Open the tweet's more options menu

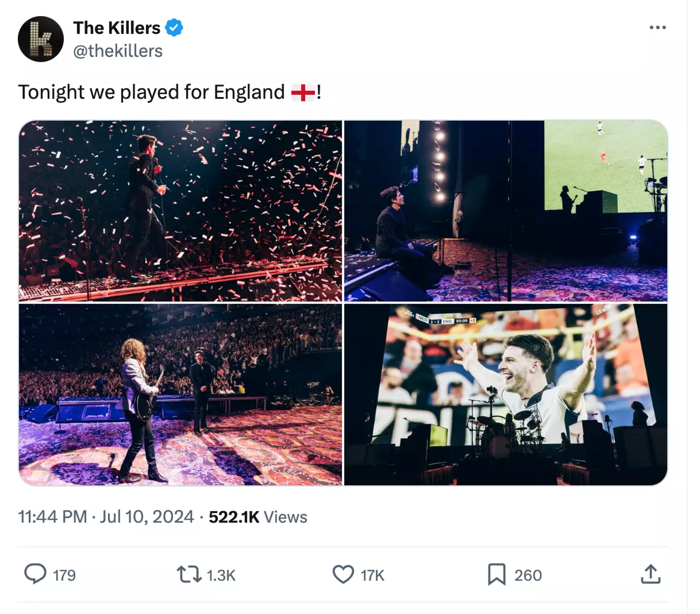657,28
